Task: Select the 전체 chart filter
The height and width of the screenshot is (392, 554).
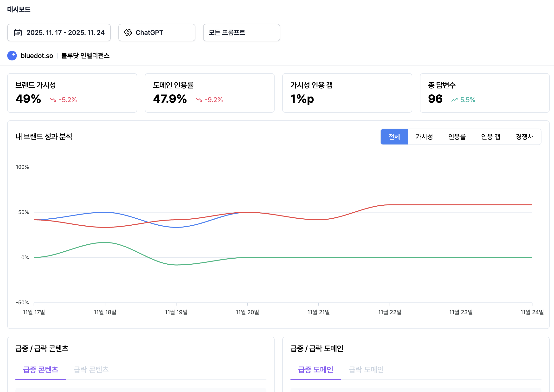Action: coord(394,137)
